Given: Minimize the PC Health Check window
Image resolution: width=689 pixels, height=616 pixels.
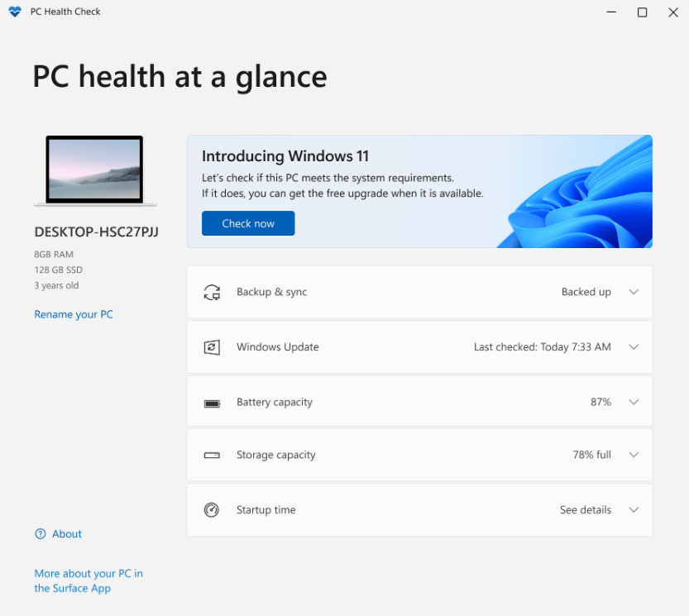Looking at the screenshot, I should [611, 12].
